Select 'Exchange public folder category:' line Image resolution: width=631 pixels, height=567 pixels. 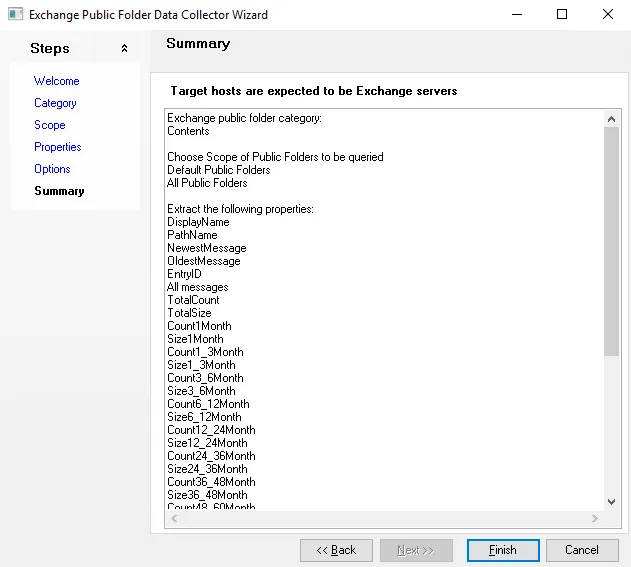point(244,118)
